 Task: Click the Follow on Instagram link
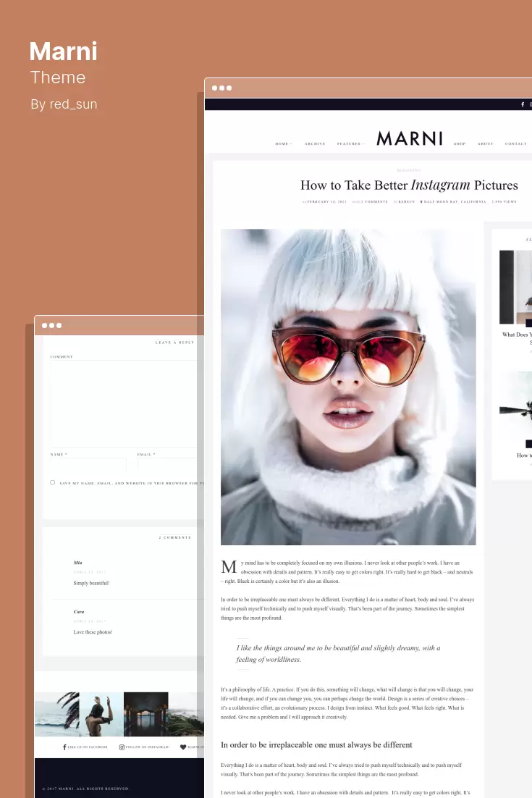coord(147,747)
